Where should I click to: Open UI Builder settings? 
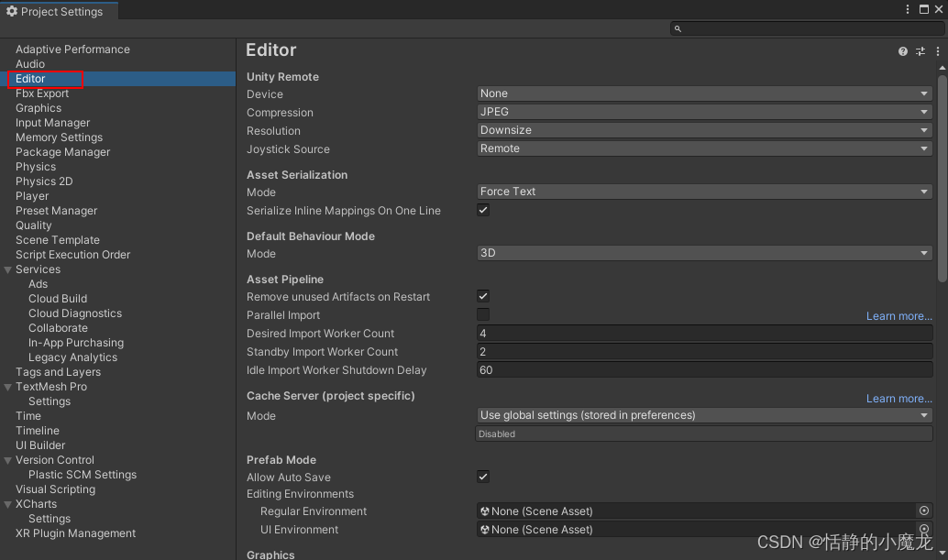[40, 445]
